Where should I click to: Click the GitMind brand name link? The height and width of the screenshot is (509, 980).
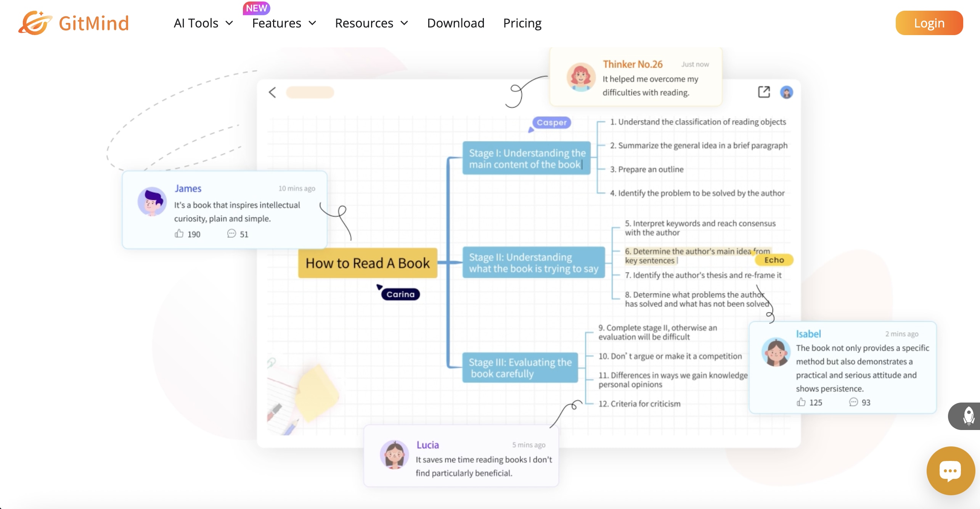94,23
